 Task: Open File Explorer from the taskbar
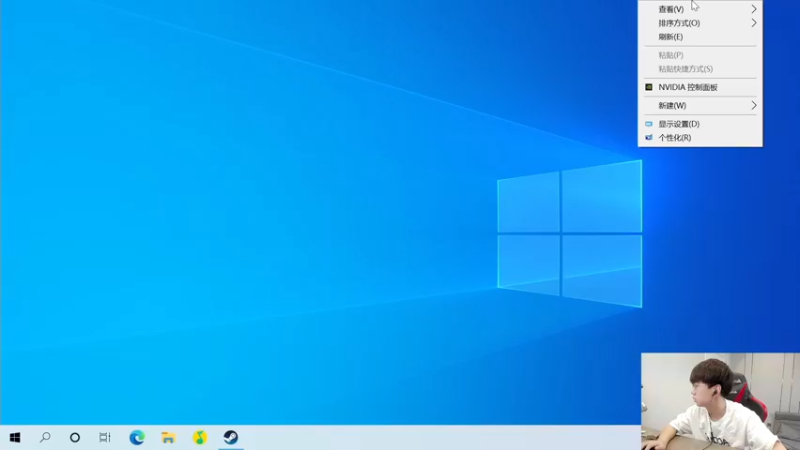(x=168, y=437)
